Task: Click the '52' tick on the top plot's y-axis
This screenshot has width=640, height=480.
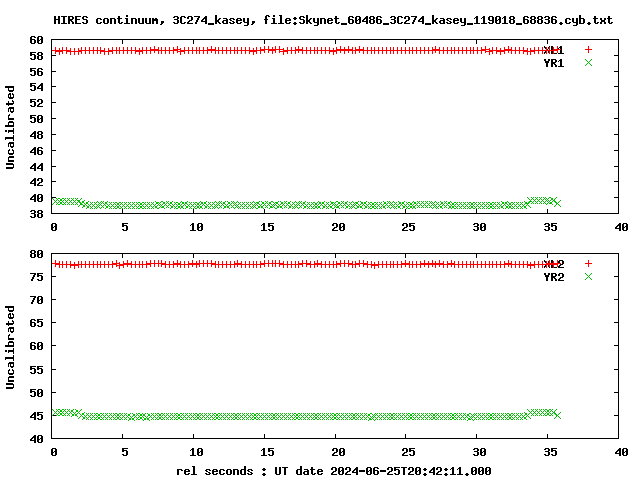Action: [36, 103]
